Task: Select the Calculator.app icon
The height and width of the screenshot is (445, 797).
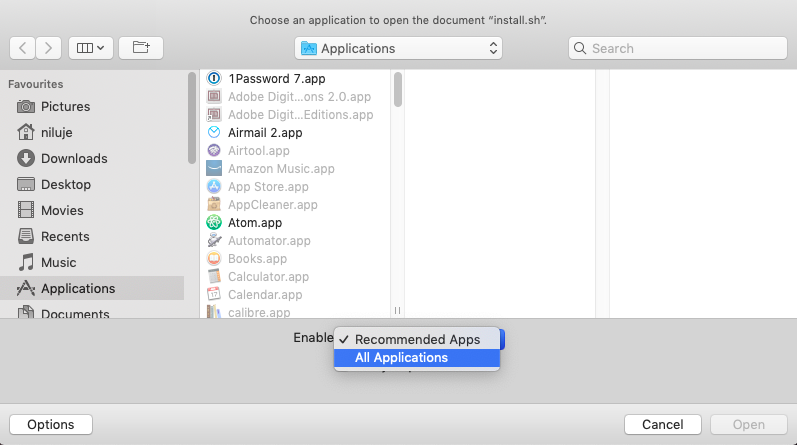Action: [214, 277]
